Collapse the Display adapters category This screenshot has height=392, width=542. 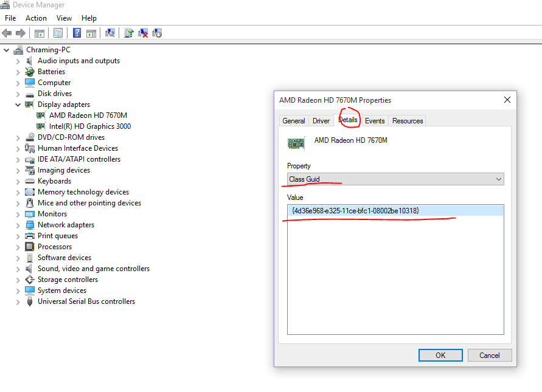(x=18, y=105)
